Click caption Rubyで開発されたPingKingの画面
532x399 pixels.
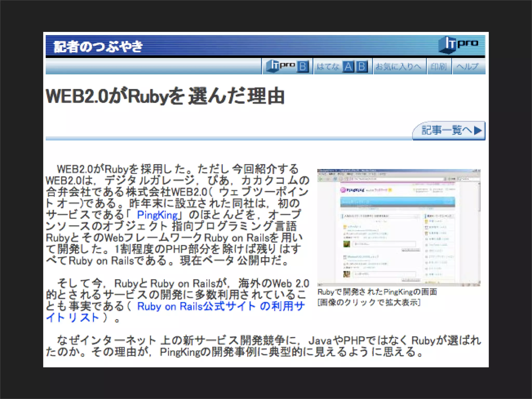[377, 292]
